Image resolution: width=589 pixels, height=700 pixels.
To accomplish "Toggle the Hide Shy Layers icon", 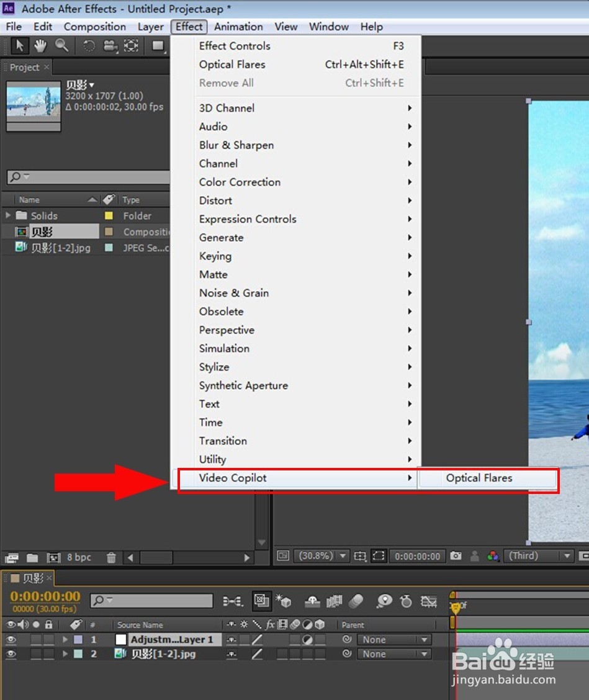I will 312,602.
